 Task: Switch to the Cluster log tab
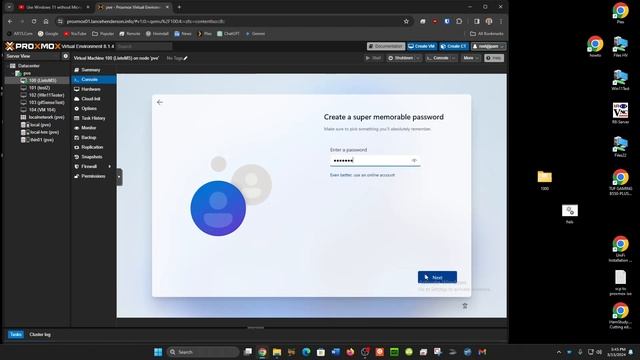[40, 334]
